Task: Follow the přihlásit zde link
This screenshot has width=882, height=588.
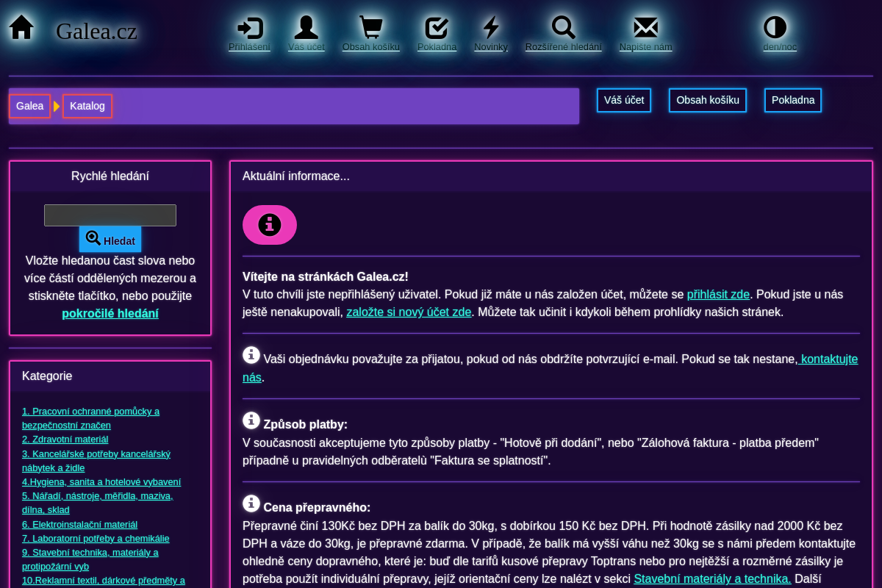Action: click(x=718, y=294)
